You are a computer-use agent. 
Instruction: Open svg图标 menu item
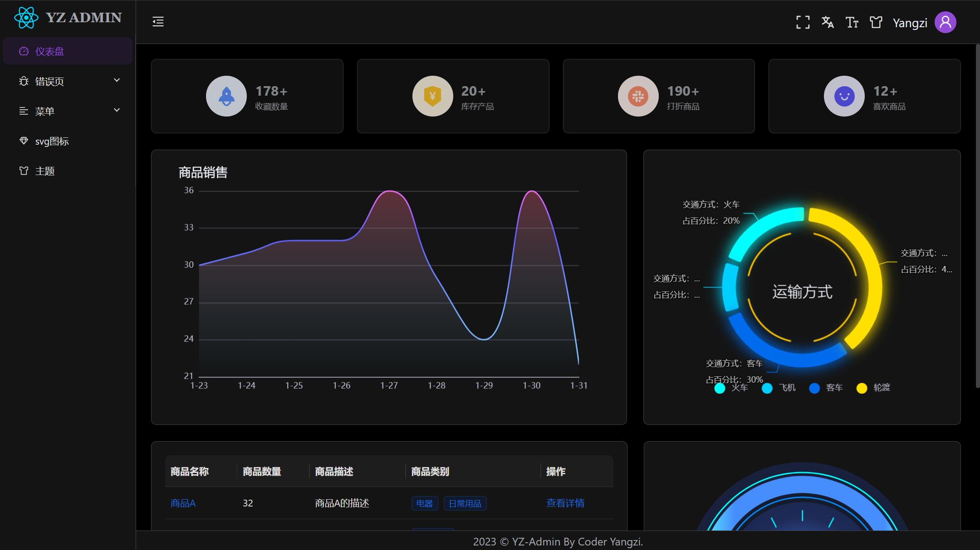point(52,141)
